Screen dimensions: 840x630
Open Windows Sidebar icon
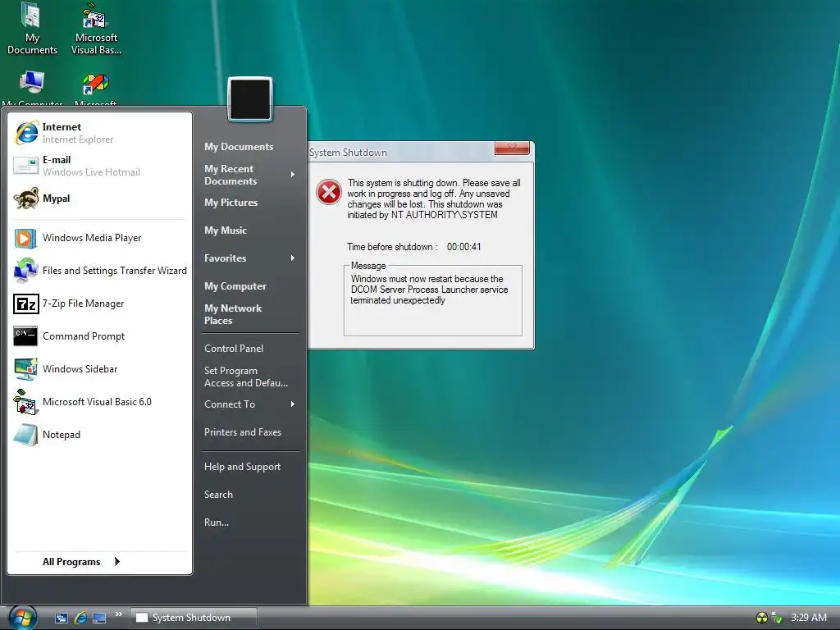(x=25, y=369)
